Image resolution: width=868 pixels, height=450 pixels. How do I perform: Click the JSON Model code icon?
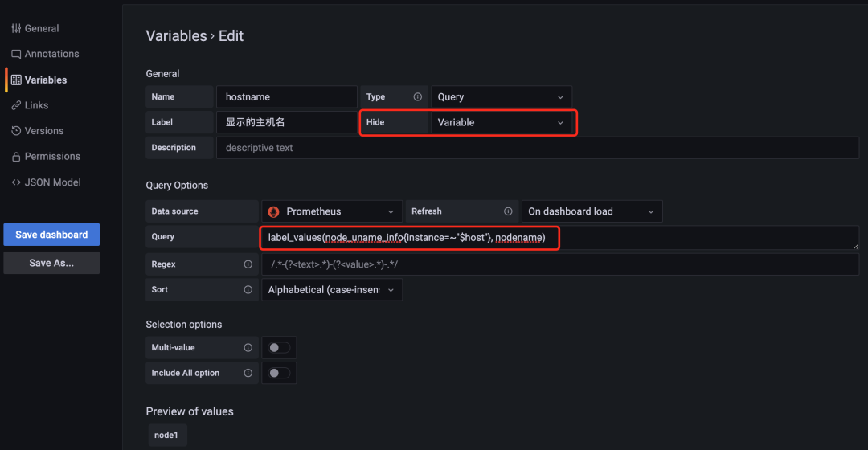pos(16,182)
